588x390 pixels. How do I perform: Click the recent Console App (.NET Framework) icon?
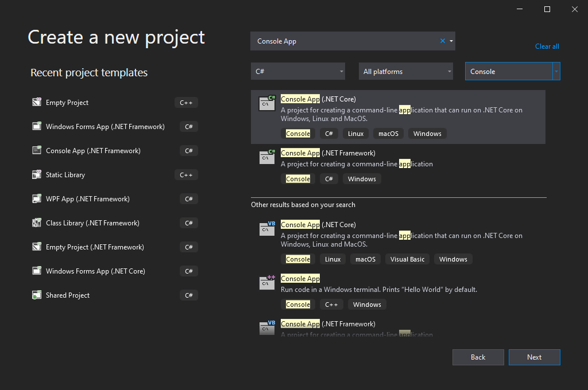tap(37, 150)
